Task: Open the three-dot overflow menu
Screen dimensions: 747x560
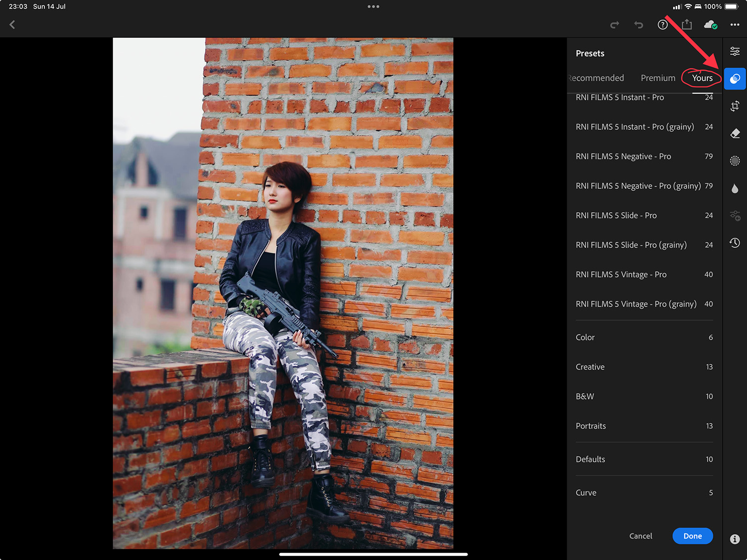Action: point(735,24)
